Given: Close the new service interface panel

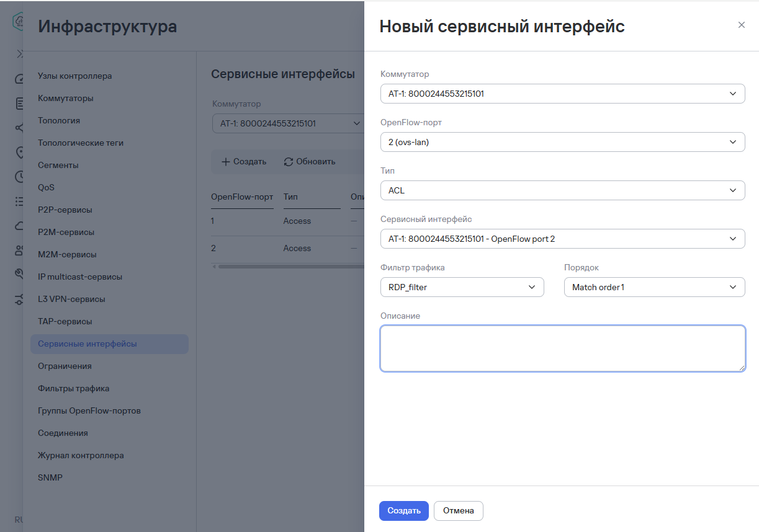Looking at the screenshot, I should coord(741,25).
